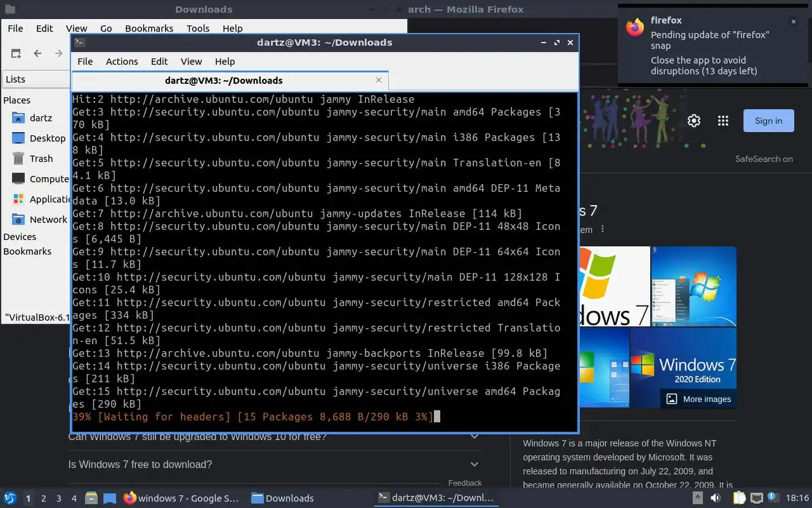Dismiss the firefox snap notification

793,22
